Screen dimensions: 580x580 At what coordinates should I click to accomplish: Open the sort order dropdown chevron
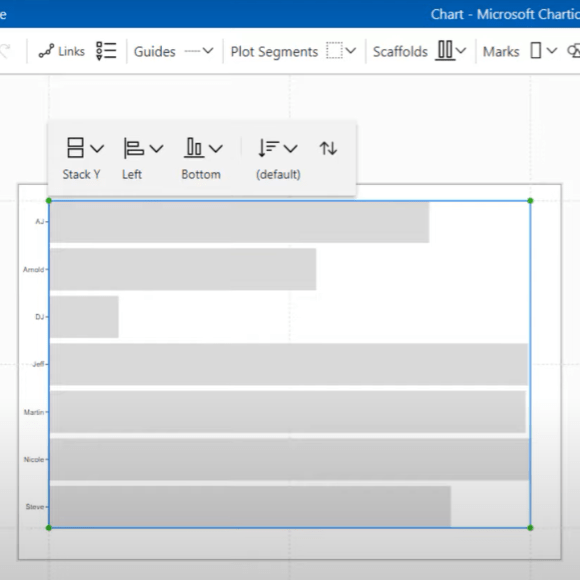[291, 149]
